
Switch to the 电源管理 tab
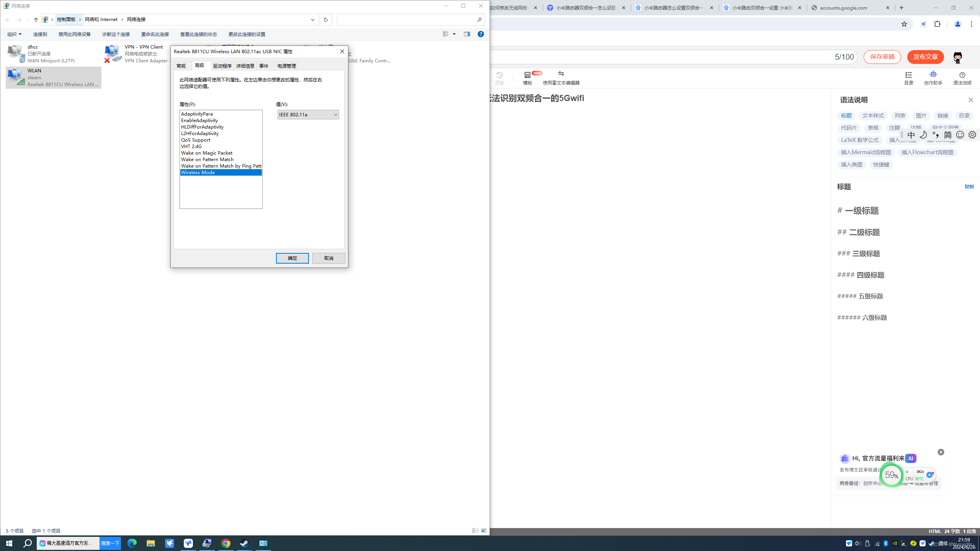pyautogui.click(x=286, y=66)
